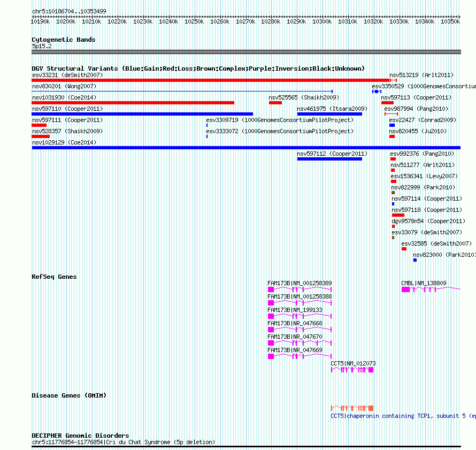Click the nsv513219 (Arlt2011) variant label
This screenshot has width=476, height=450.
[x=421, y=75]
